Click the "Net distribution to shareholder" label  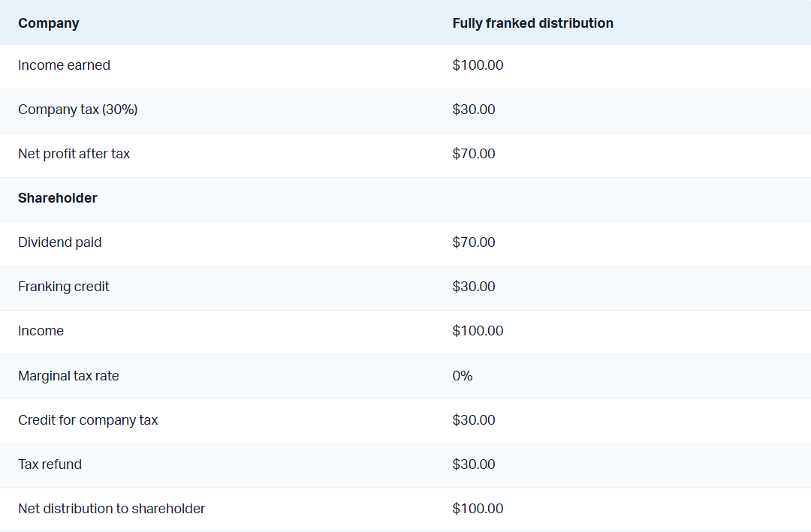tap(111, 509)
